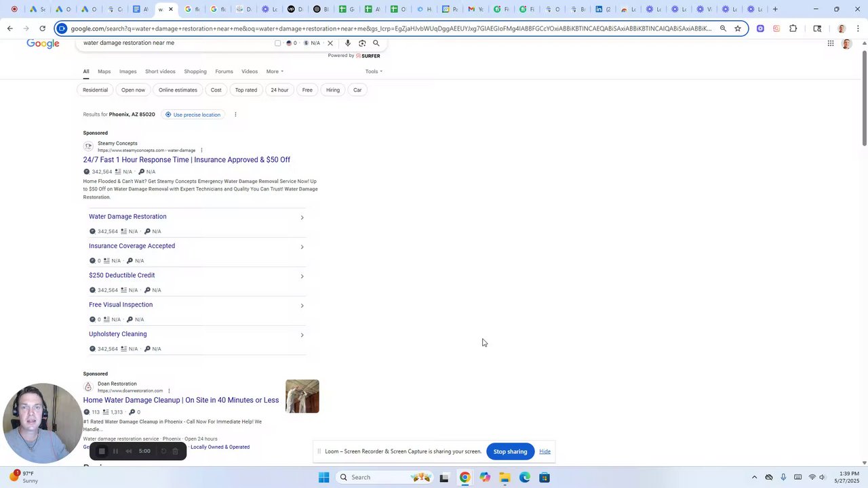
Task: Click the Locally Owned & Operated link
Action: pos(220,447)
